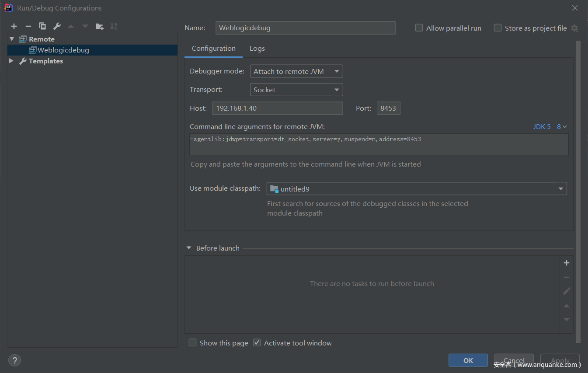This screenshot has height=373, width=588.
Task: Click the JDK 5 - 8 version link
Action: pos(550,127)
